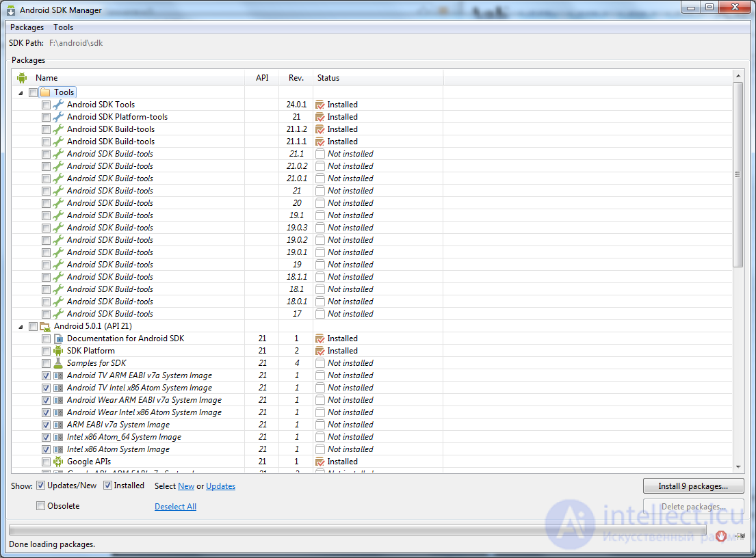The width and height of the screenshot is (756, 558).
Task: Click the log icon at the bottom right corner
Action: click(740, 536)
